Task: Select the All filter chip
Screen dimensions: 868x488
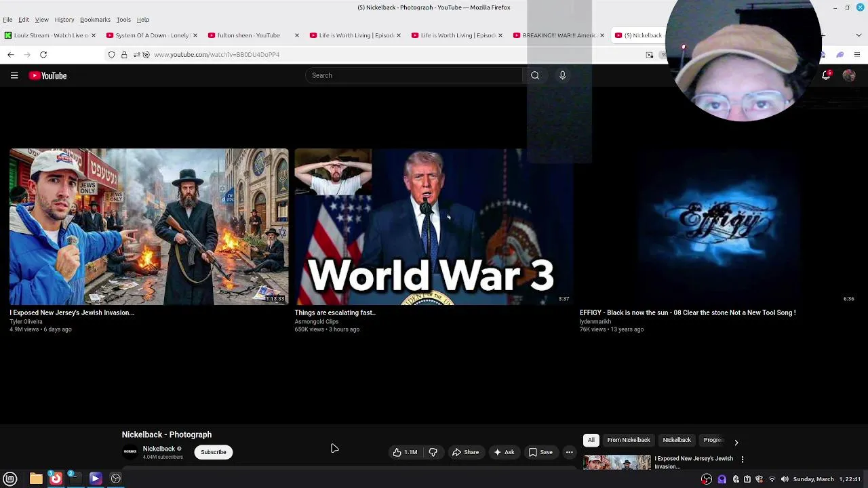Action: (591, 440)
